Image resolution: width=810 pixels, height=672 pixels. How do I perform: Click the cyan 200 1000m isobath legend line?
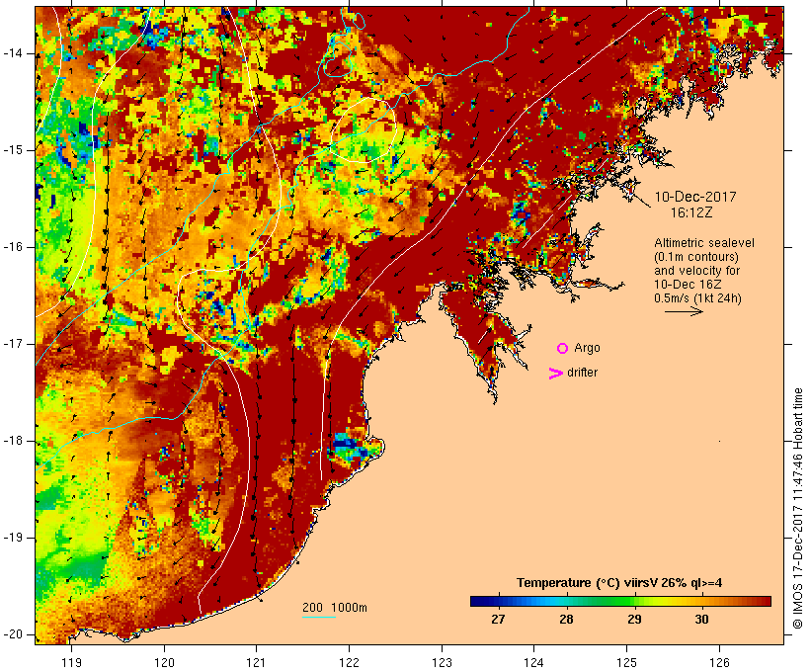[x=319, y=617]
